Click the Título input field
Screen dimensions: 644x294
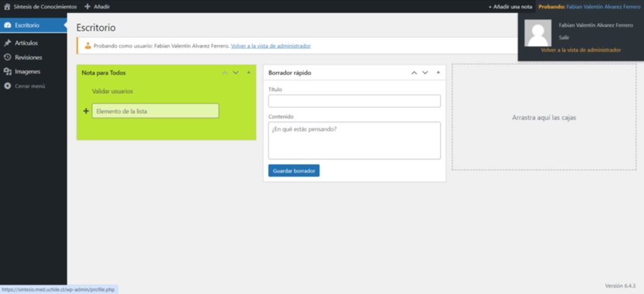point(354,101)
